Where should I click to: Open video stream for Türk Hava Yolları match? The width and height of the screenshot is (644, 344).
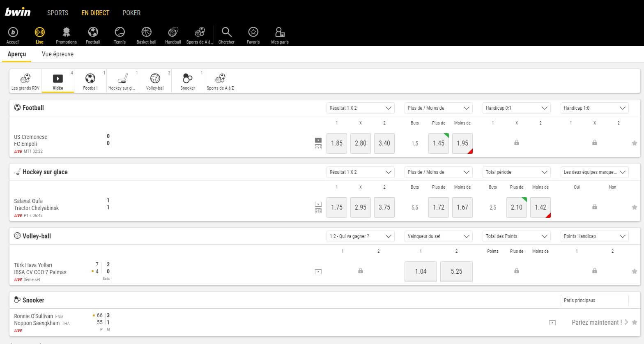318,272
